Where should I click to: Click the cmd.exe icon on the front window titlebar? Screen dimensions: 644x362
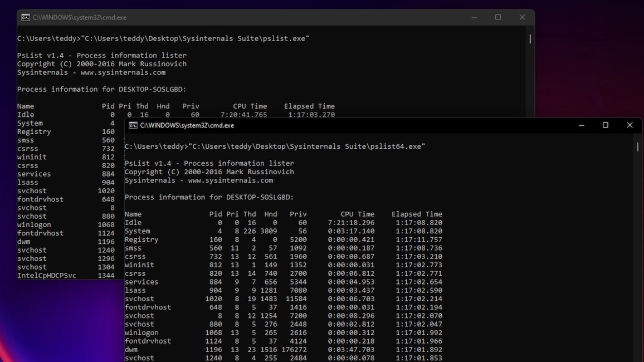[133, 125]
